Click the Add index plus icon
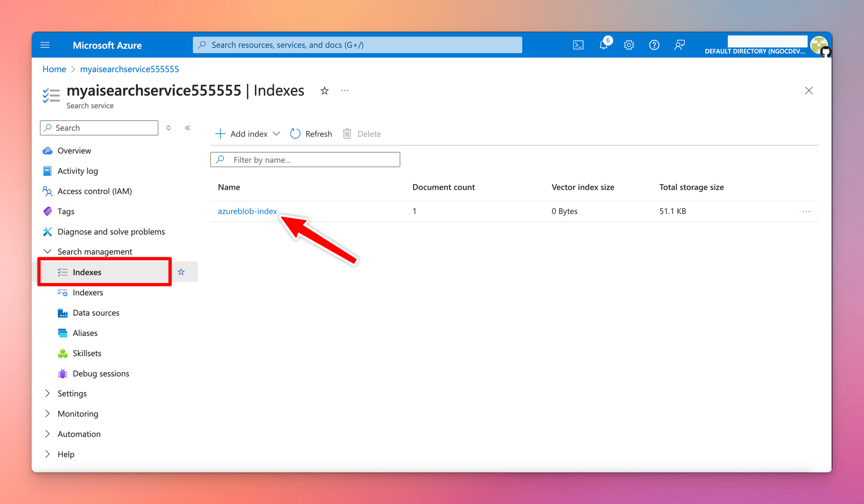864x504 pixels. (x=220, y=134)
